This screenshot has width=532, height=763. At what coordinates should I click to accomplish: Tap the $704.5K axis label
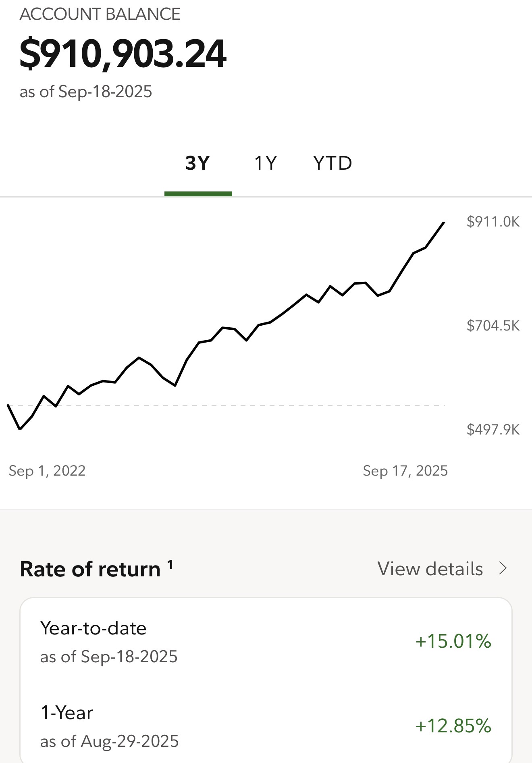493,326
